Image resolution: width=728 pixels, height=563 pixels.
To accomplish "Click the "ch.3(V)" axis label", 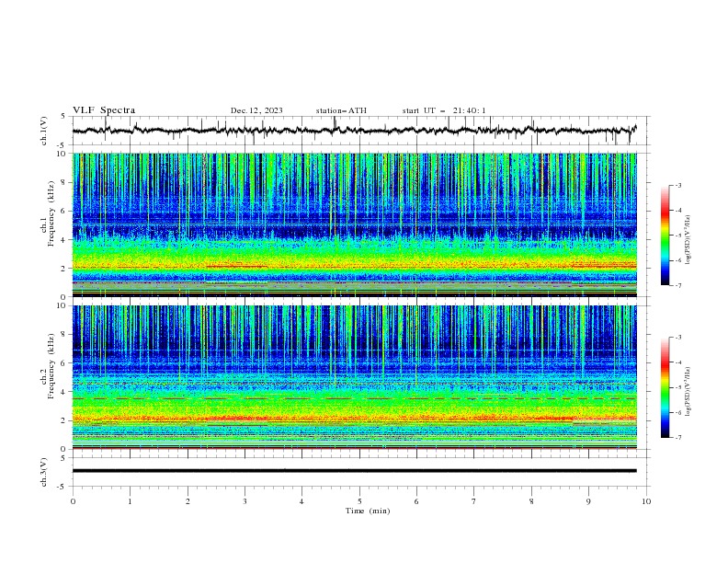I will pyautogui.click(x=44, y=472).
